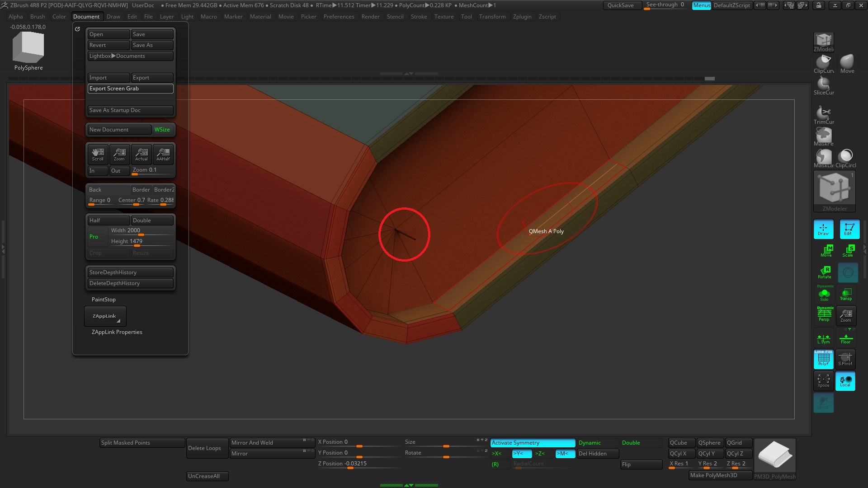Select the MaskPen brush
This screenshot has height=488, width=868.
click(823, 136)
